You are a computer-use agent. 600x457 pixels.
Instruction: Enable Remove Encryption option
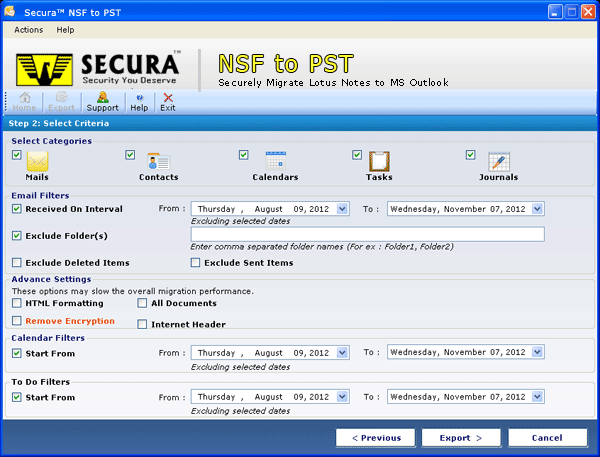click(x=16, y=321)
